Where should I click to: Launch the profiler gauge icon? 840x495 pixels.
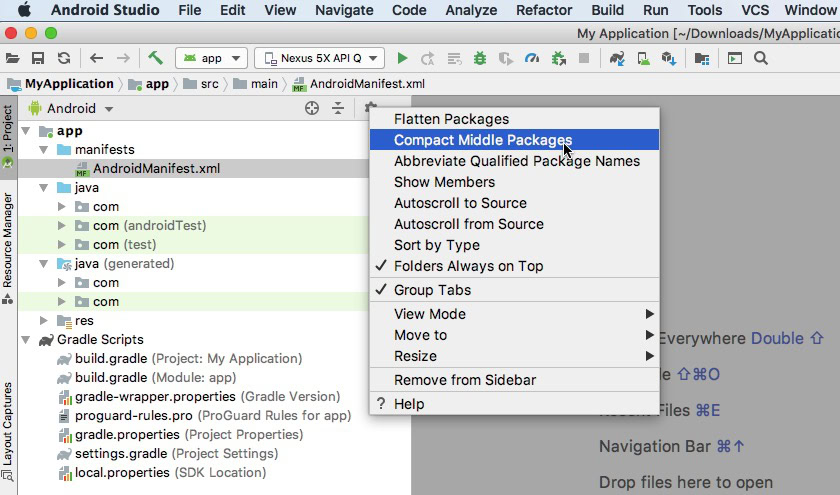[532, 58]
